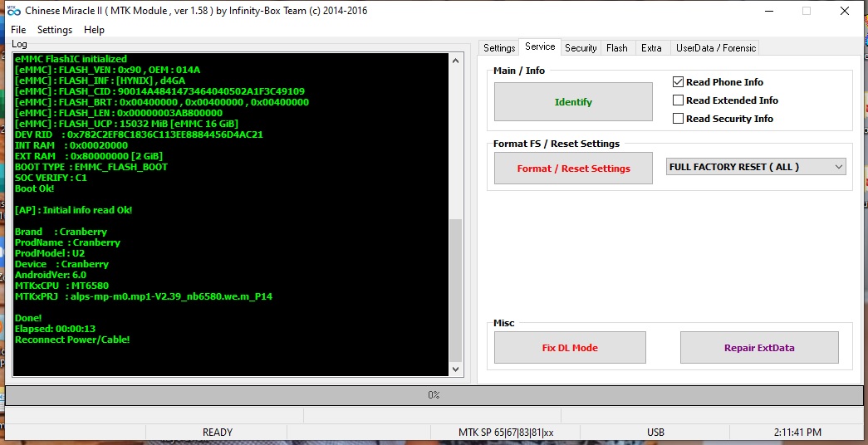Click the 'Reconnect Power/Cable!' log line
The width and height of the screenshot is (868, 445).
click(72, 340)
